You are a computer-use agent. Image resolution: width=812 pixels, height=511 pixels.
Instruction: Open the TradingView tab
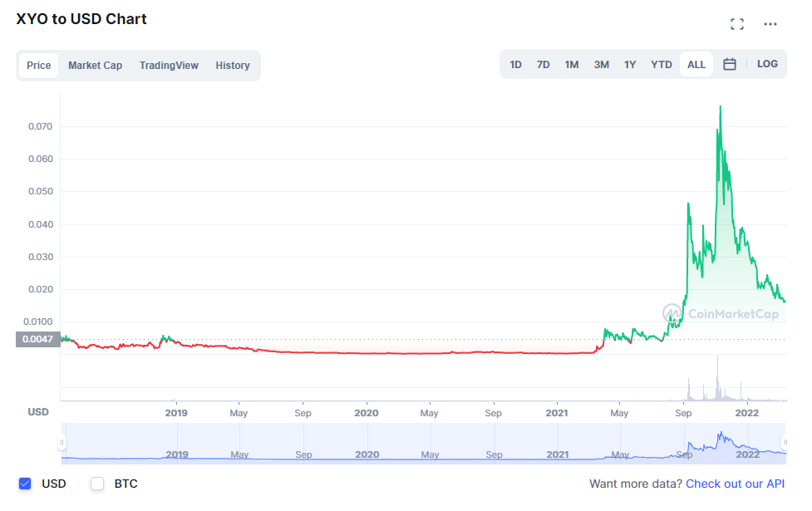(169, 66)
